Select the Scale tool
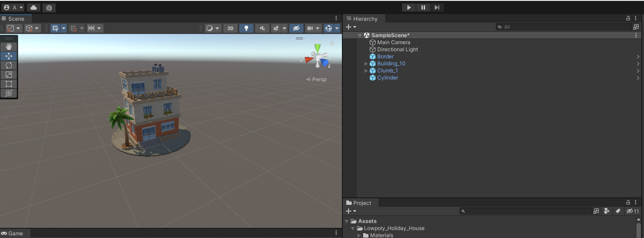The image size is (644, 238). point(9,75)
